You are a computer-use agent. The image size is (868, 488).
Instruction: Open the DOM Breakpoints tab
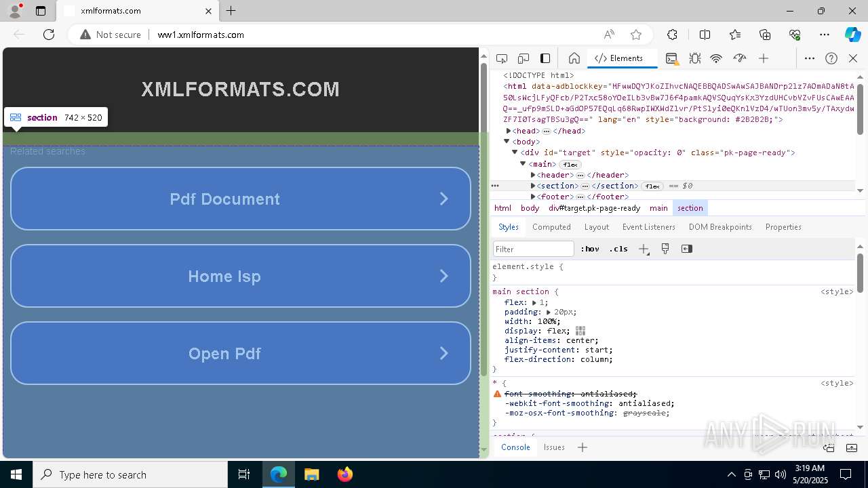pos(720,227)
